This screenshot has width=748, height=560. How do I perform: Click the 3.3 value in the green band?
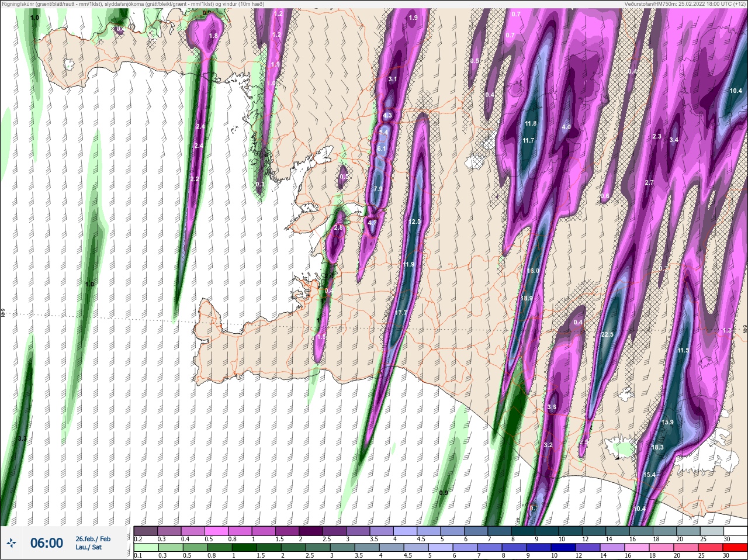pos(22,438)
